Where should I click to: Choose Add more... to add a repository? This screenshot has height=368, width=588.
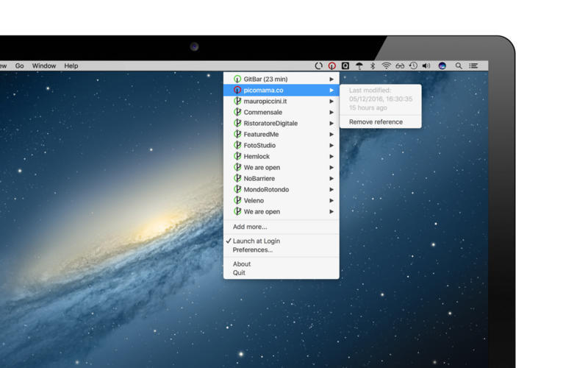[250, 227]
